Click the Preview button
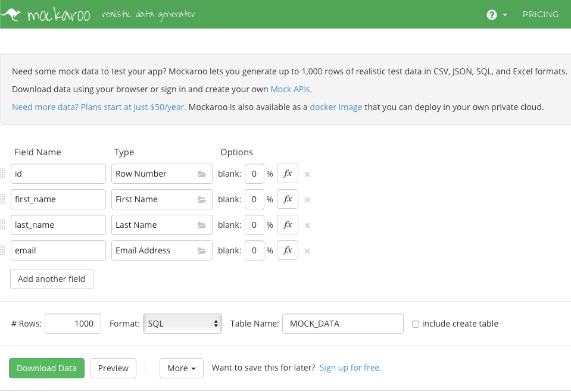 click(x=113, y=368)
